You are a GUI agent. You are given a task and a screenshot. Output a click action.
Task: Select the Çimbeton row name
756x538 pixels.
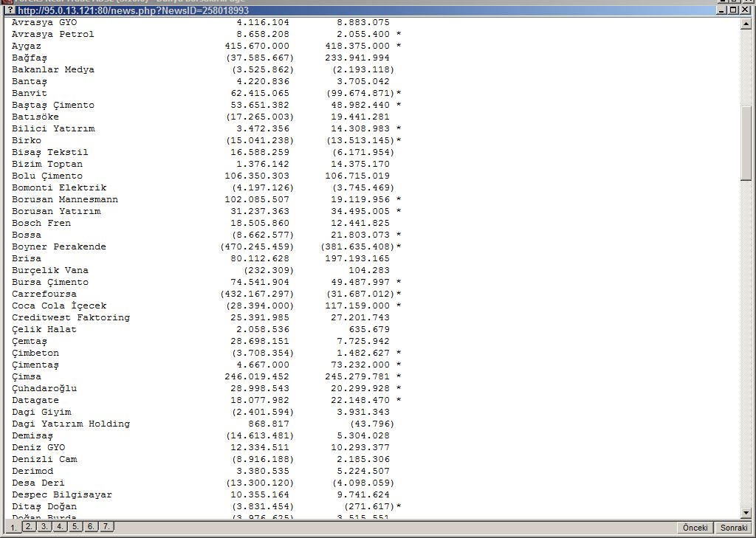35,353
